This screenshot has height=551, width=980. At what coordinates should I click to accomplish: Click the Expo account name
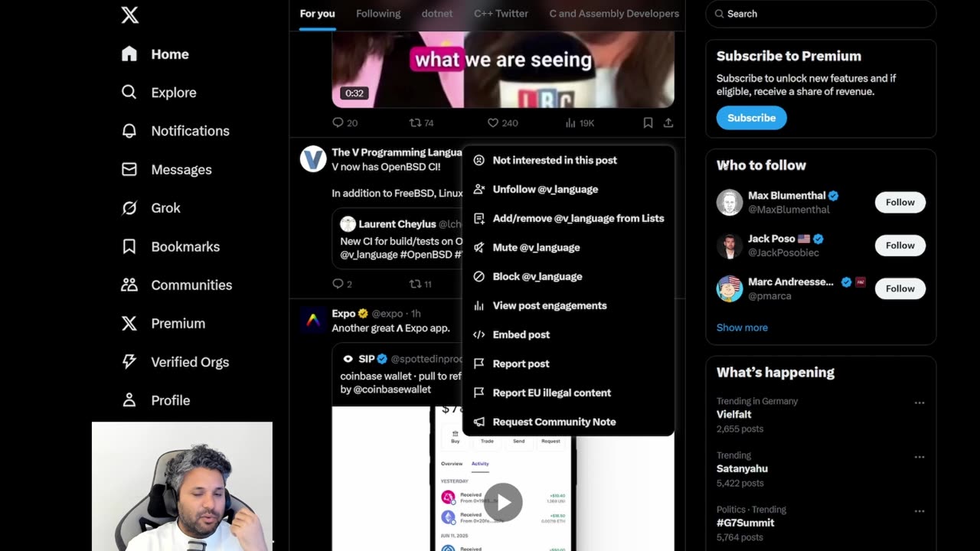(344, 314)
